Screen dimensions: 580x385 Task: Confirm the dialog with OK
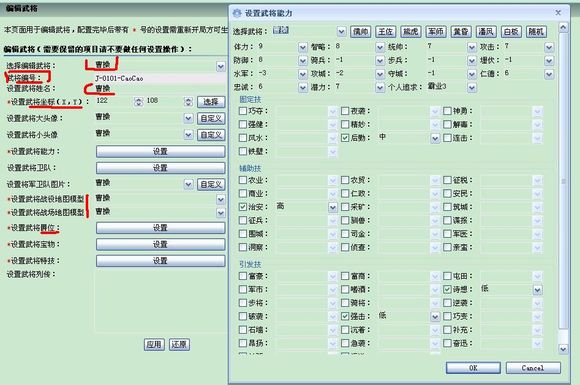click(473, 368)
